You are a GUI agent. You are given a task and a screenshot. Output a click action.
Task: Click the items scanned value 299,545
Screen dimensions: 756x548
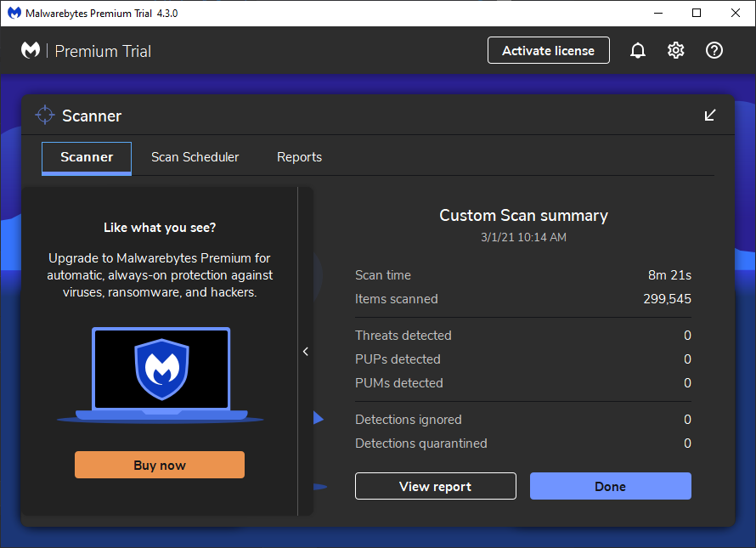tap(667, 299)
